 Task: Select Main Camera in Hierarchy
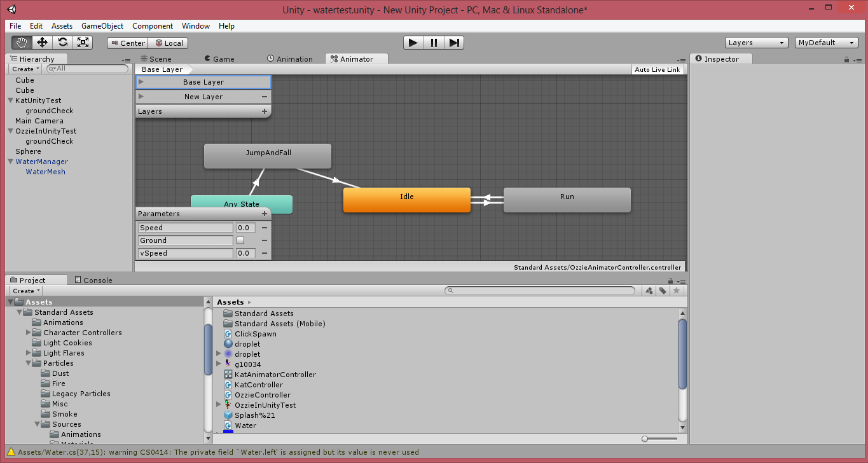click(39, 121)
